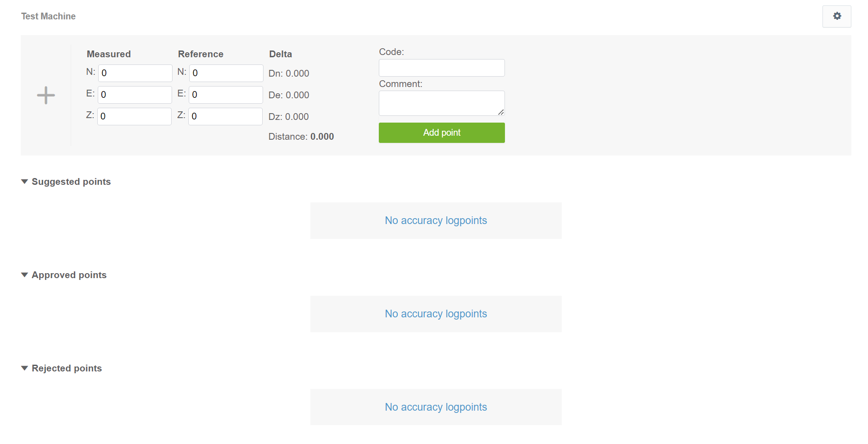
Task: Click the Distance: 0.000 value
Action: [301, 137]
